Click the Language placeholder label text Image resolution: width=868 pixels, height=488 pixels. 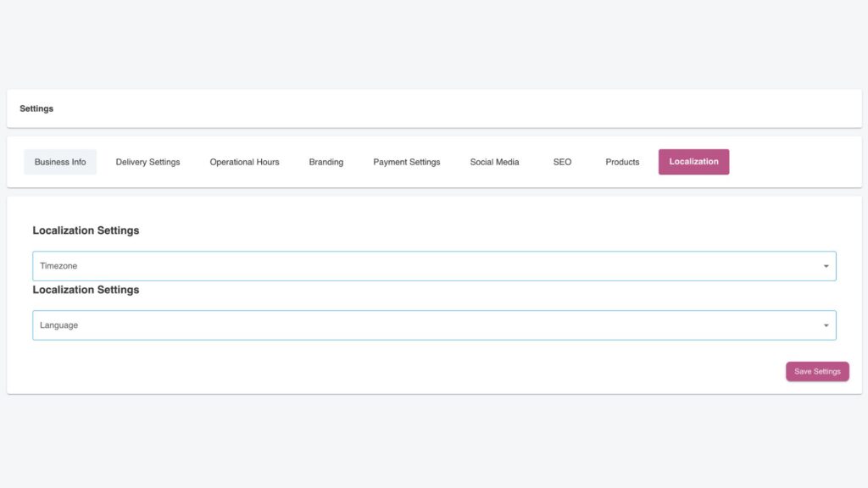[x=58, y=325]
